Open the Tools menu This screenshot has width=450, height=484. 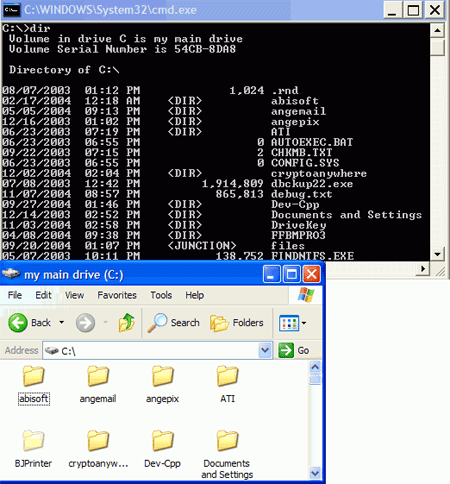[x=161, y=295]
